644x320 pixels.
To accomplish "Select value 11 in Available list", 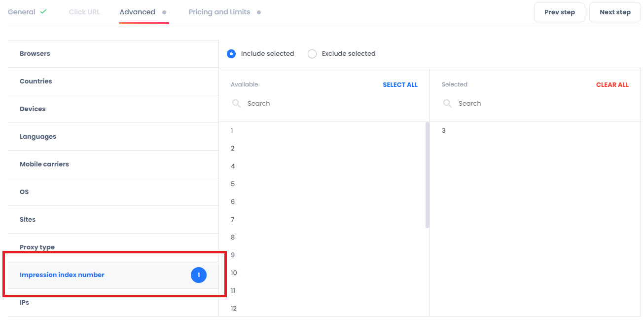I will [324, 291].
